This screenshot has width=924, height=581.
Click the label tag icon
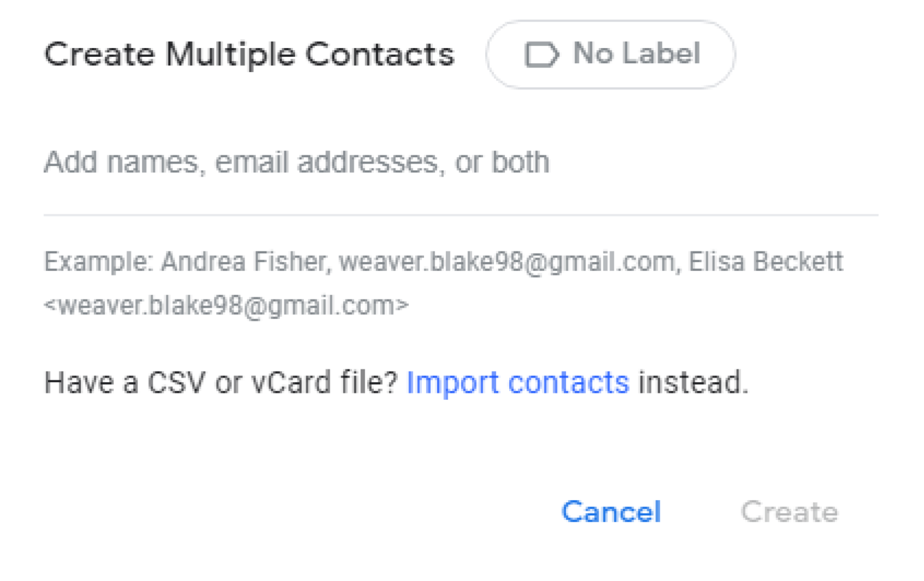pos(542,54)
